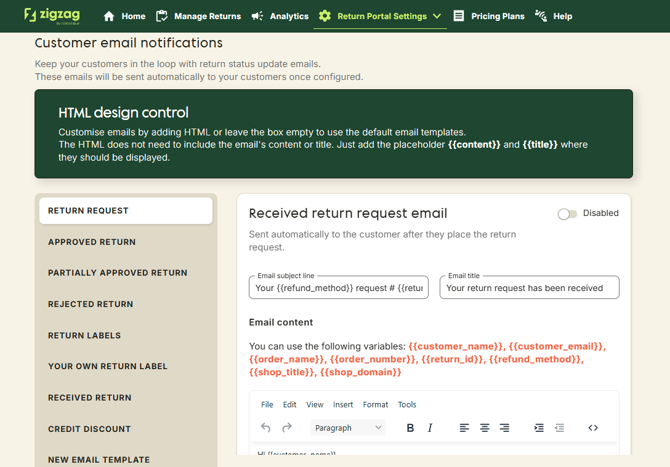Image resolution: width=670 pixels, height=467 pixels.
Task: Open the View menu in editor
Action: coord(314,405)
